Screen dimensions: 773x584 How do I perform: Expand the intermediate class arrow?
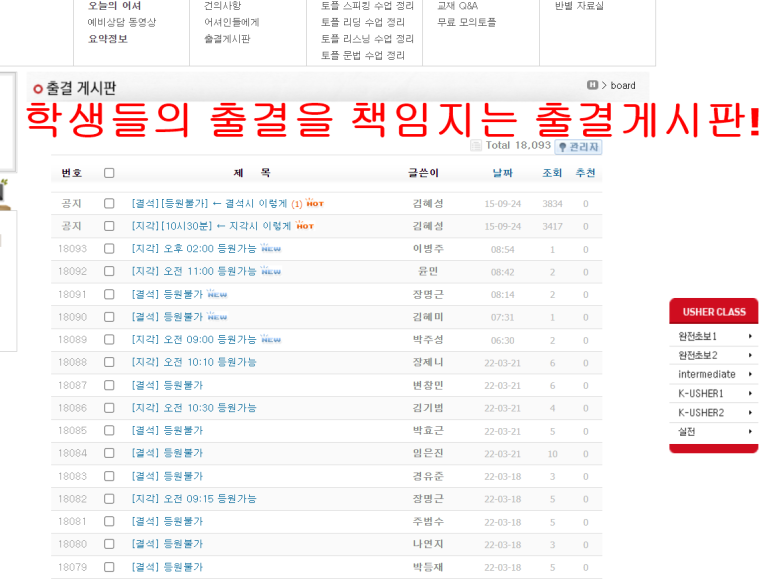(750, 375)
